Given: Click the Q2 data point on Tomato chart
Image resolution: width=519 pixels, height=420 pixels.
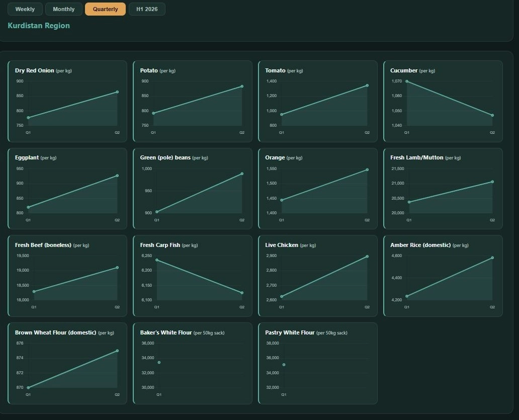Looking at the screenshot, I should (x=367, y=86).
